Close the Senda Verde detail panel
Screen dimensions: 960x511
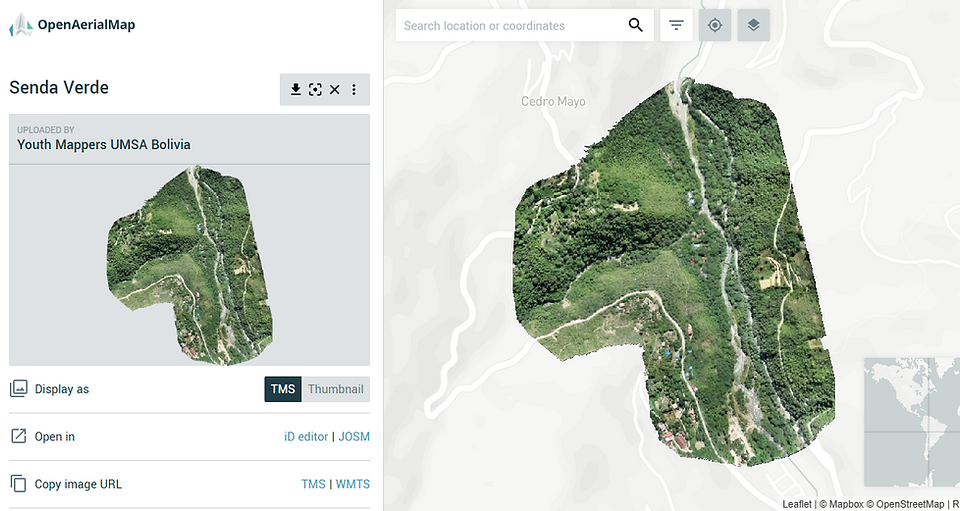point(334,90)
